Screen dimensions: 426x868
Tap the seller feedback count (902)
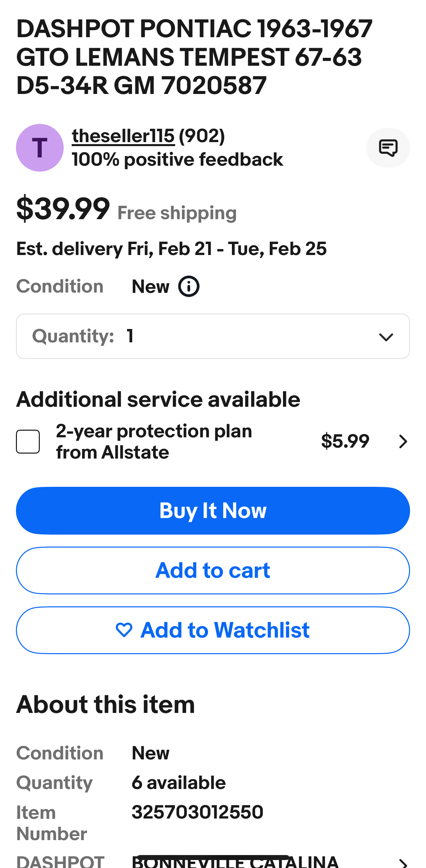202,136
